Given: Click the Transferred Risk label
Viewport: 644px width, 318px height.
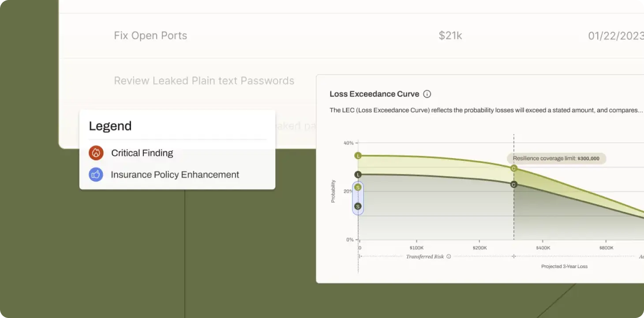Looking at the screenshot, I should click(425, 257).
